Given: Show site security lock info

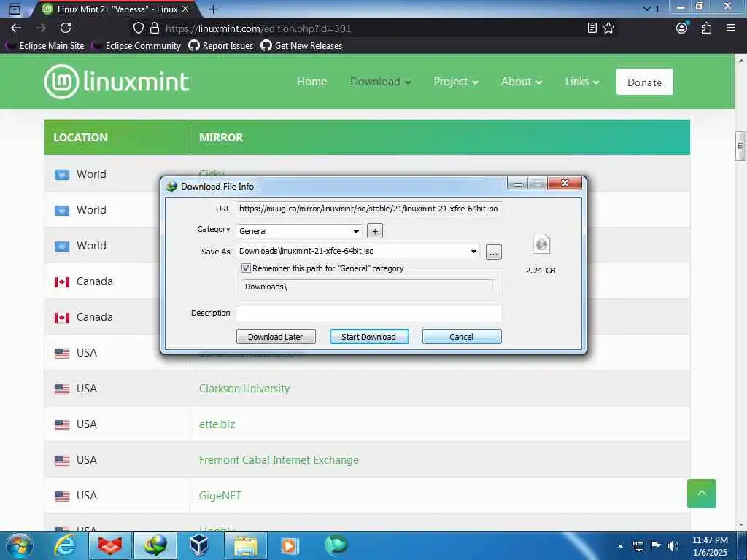Looking at the screenshot, I should click(x=155, y=28).
